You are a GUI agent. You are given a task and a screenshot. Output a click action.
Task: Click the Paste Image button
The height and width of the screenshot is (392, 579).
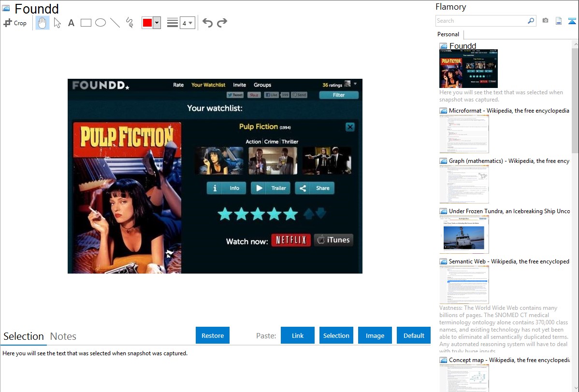pyautogui.click(x=375, y=335)
